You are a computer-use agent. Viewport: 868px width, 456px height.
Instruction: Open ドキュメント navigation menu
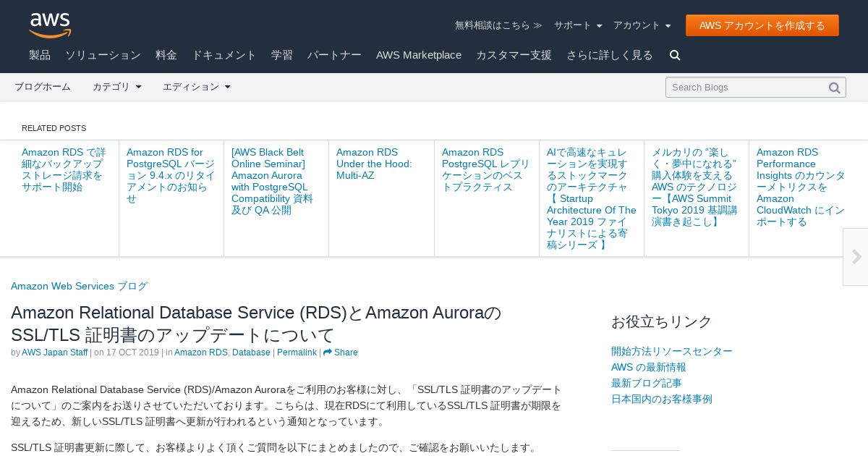[224, 55]
